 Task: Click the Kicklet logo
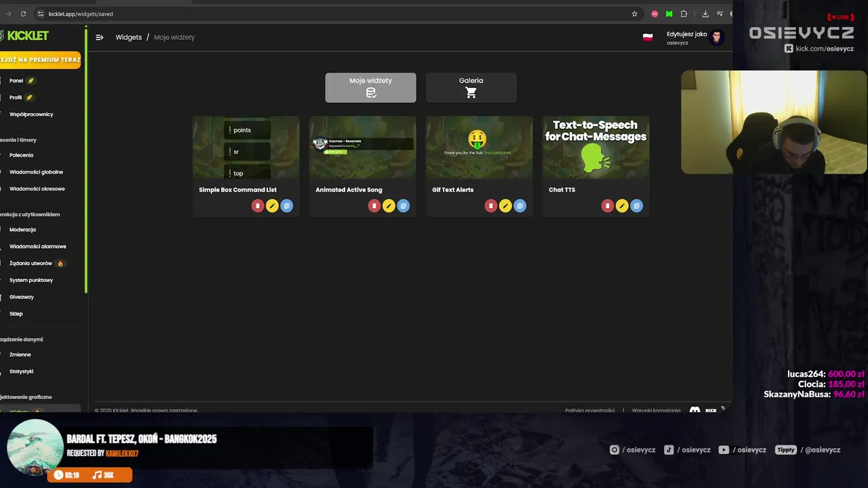pos(24,36)
